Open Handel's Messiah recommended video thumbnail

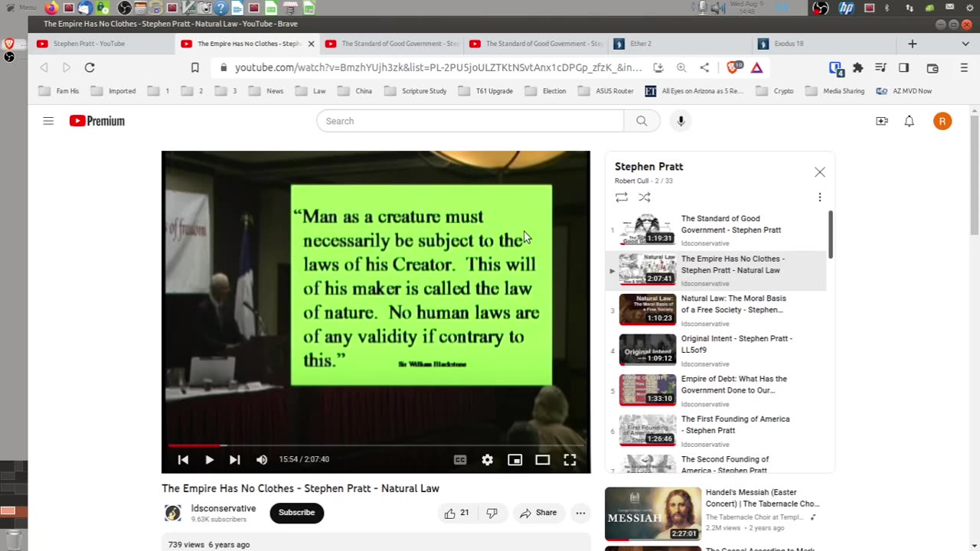(x=653, y=514)
